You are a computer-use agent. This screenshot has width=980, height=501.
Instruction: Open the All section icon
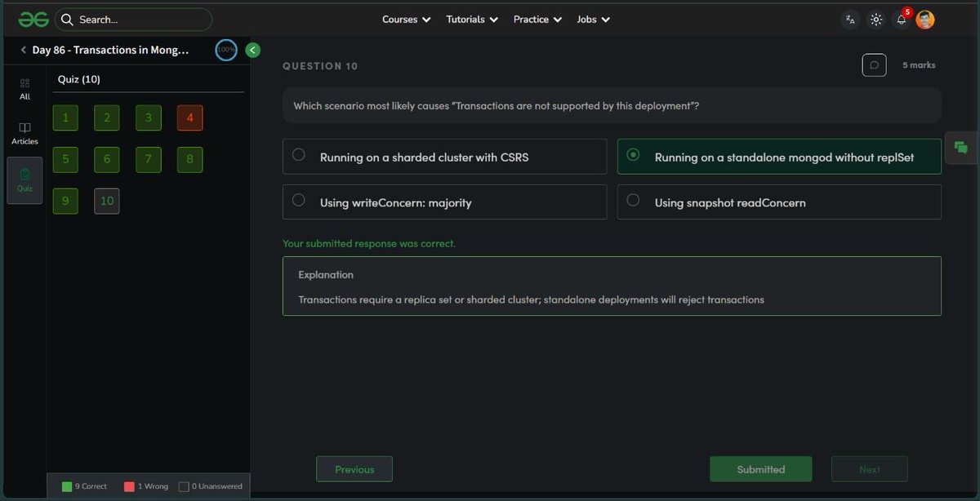pyautogui.click(x=24, y=90)
